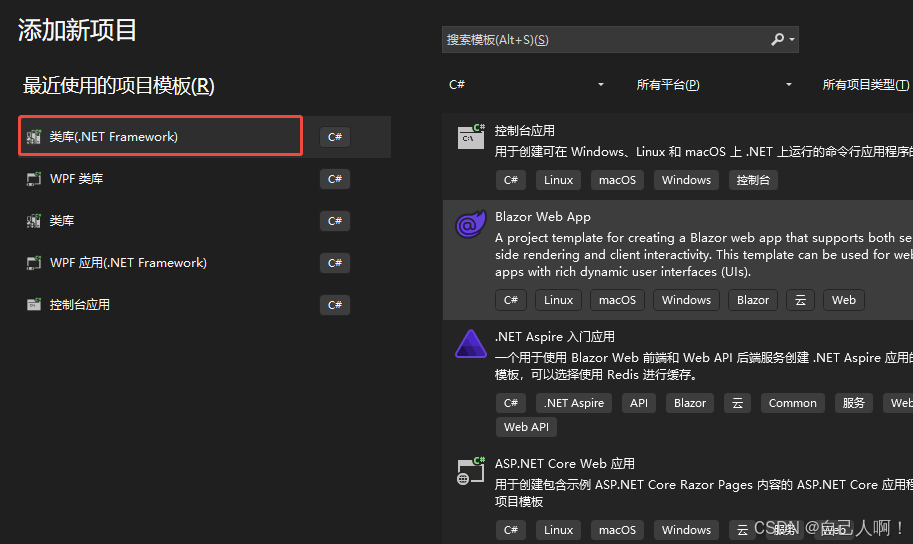This screenshot has width=913, height=544.
Task: Click the ASP.NET Core Web 应用 icon
Action: tap(471, 471)
